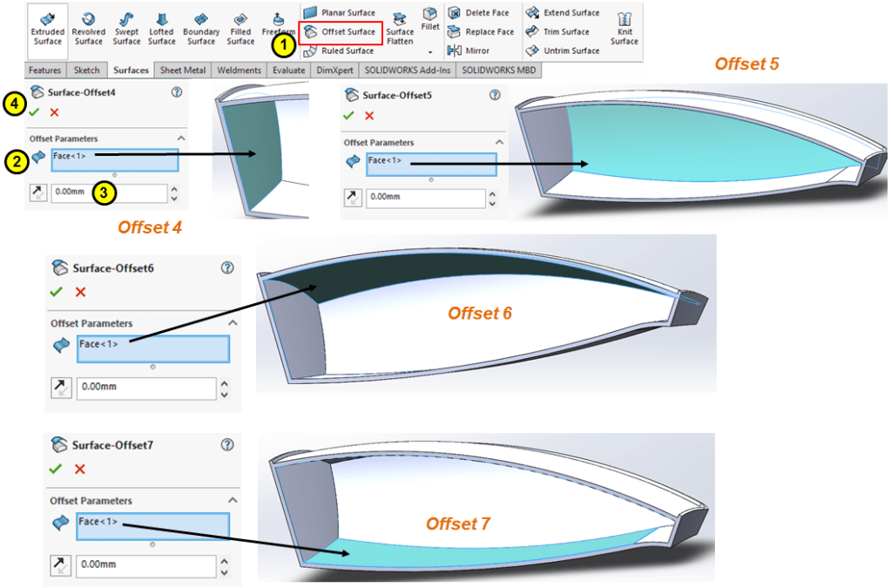Viewport: 891px width, 588px height.
Task: Open the Evaluate tab
Action: point(288,71)
